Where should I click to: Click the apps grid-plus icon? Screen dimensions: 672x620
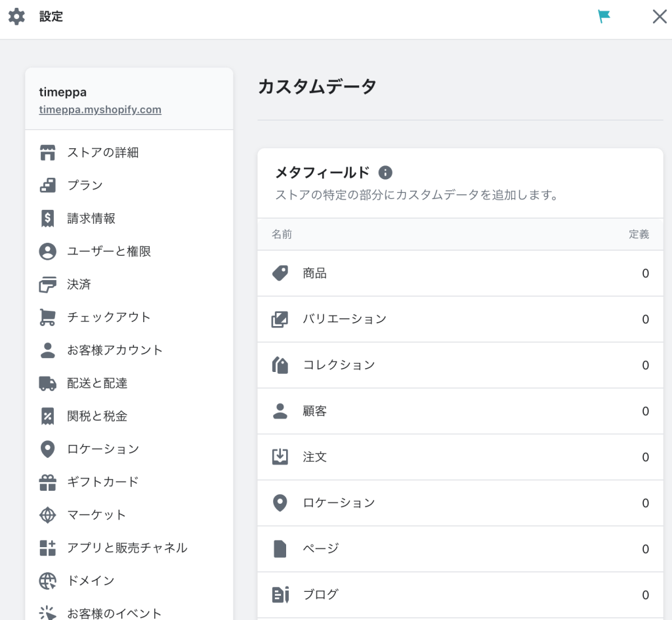click(47, 548)
